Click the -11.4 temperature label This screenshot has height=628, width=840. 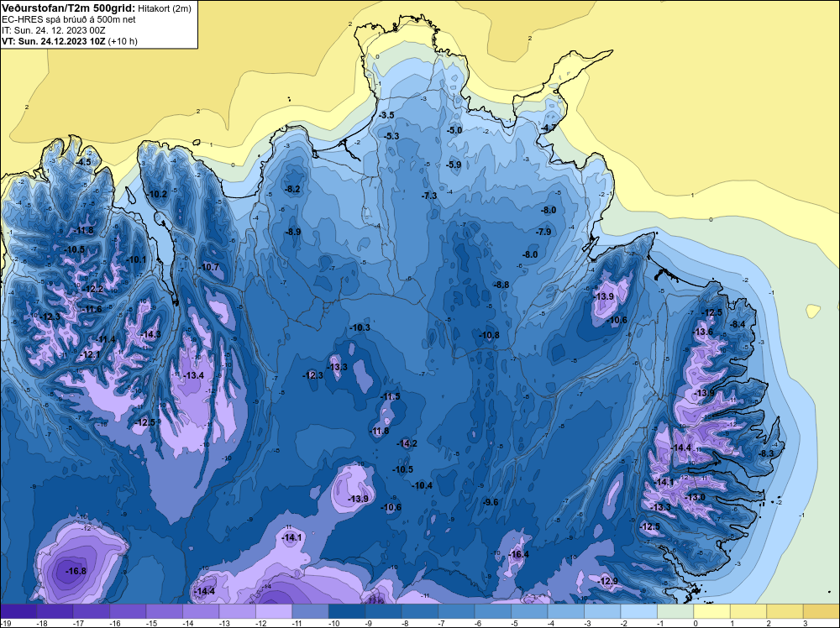[105, 339]
